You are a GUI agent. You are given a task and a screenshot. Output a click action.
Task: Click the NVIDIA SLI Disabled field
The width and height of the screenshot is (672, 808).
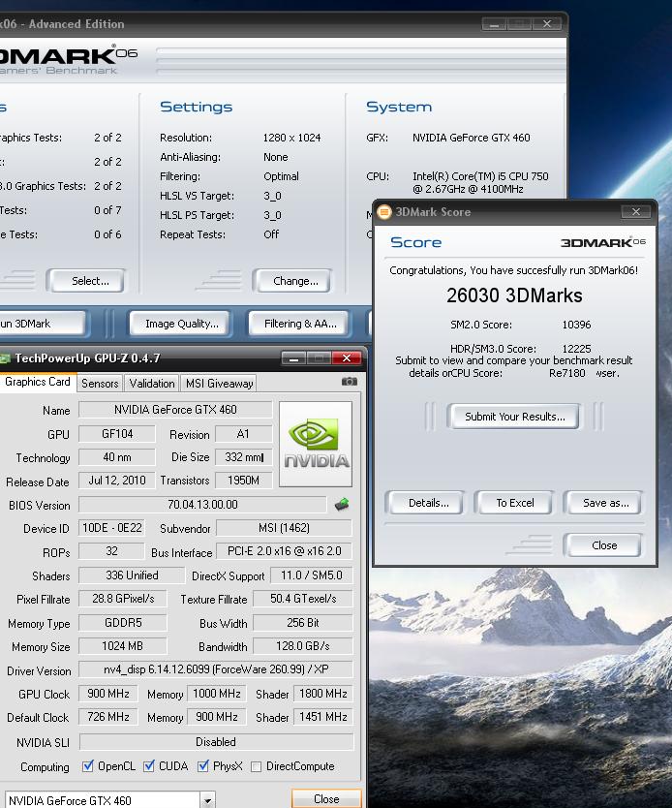point(216,742)
